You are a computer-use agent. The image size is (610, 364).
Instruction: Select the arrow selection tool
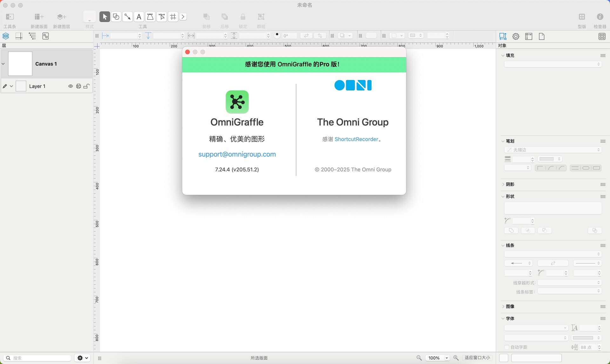point(105,17)
